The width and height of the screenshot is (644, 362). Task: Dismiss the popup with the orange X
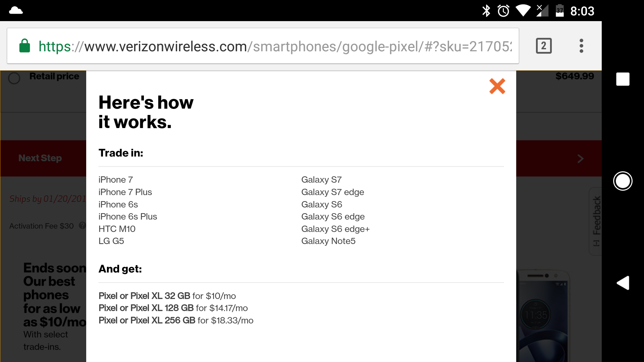tap(497, 86)
